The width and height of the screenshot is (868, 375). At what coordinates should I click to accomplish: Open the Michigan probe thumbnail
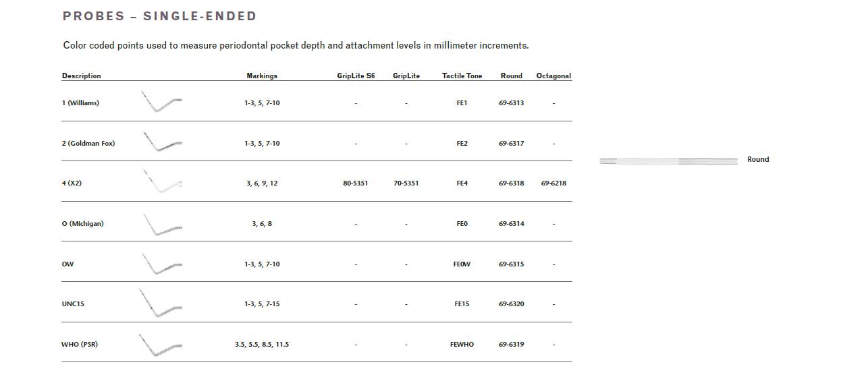click(161, 224)
